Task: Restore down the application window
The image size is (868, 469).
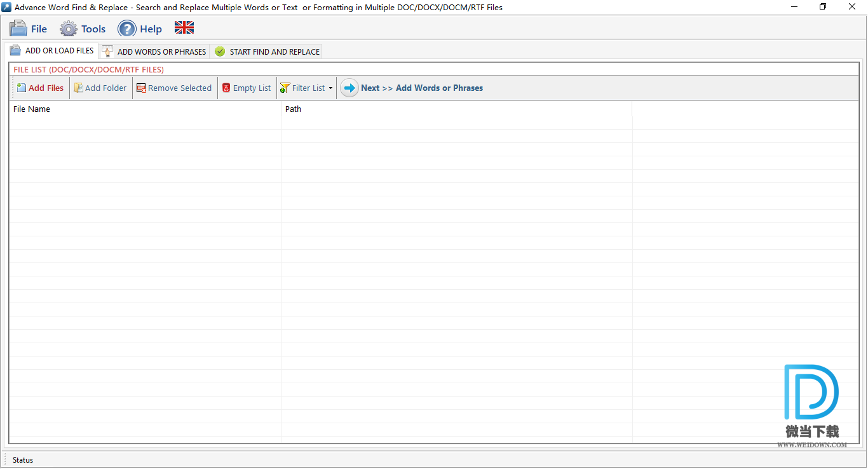Action: point(824,7)
